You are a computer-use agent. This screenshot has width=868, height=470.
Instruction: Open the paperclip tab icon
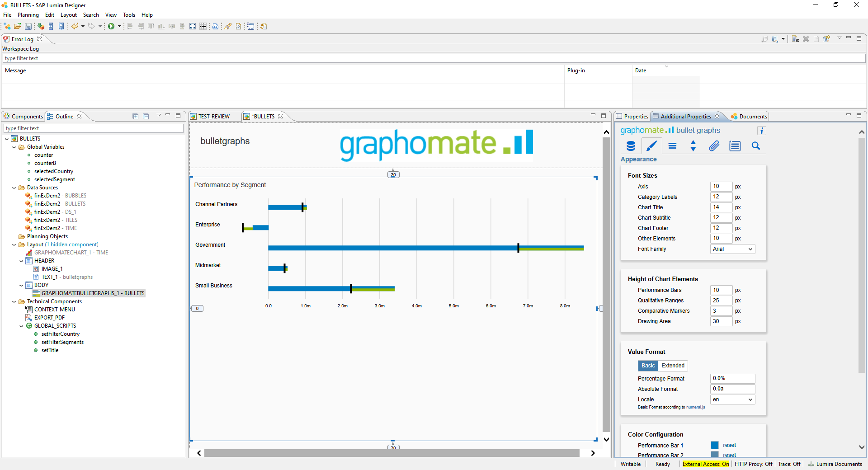(714, 146)
